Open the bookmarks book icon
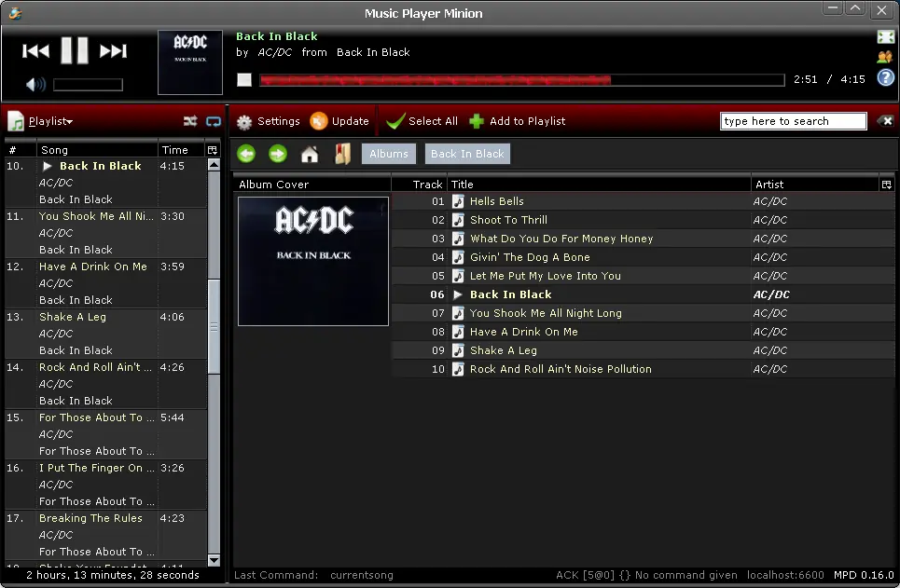This screenshot has height=588, width=900. (342, 154)
